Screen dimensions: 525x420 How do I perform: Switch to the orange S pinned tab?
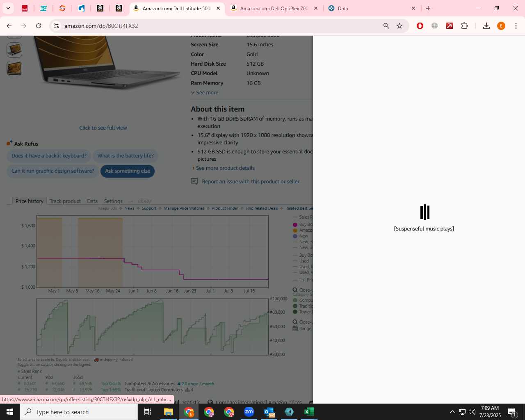point(62,8)
